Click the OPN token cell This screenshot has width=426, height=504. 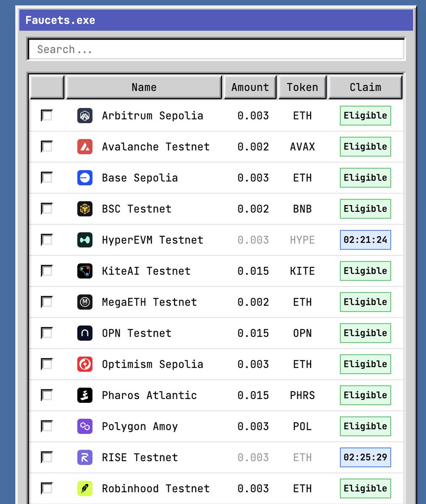coord(302,333)
